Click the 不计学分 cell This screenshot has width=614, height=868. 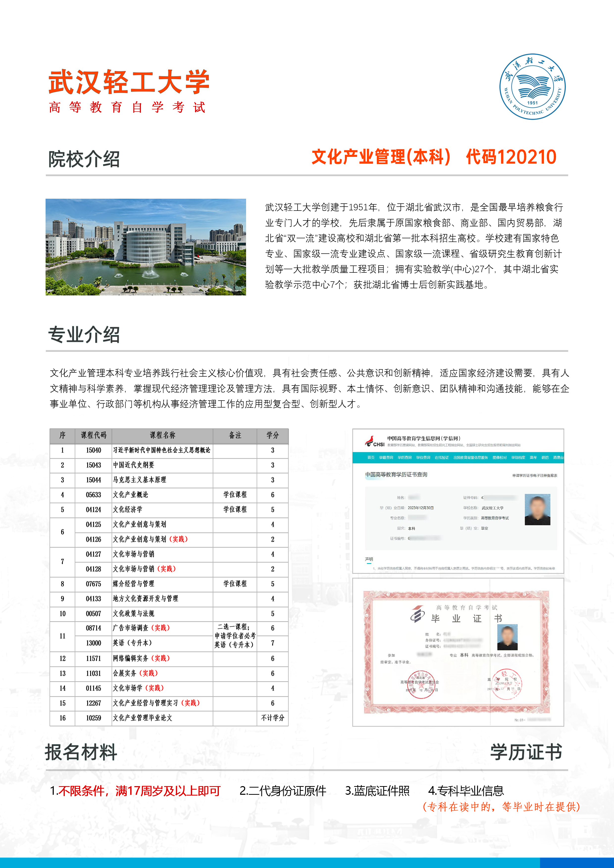point(272,718)
